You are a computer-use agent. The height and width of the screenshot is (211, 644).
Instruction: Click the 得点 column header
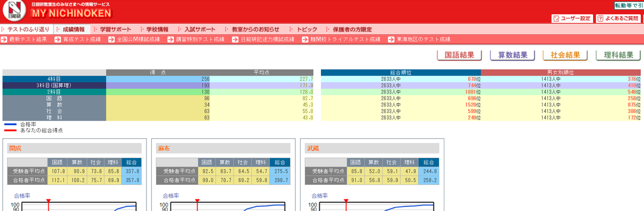click(158, 72)
